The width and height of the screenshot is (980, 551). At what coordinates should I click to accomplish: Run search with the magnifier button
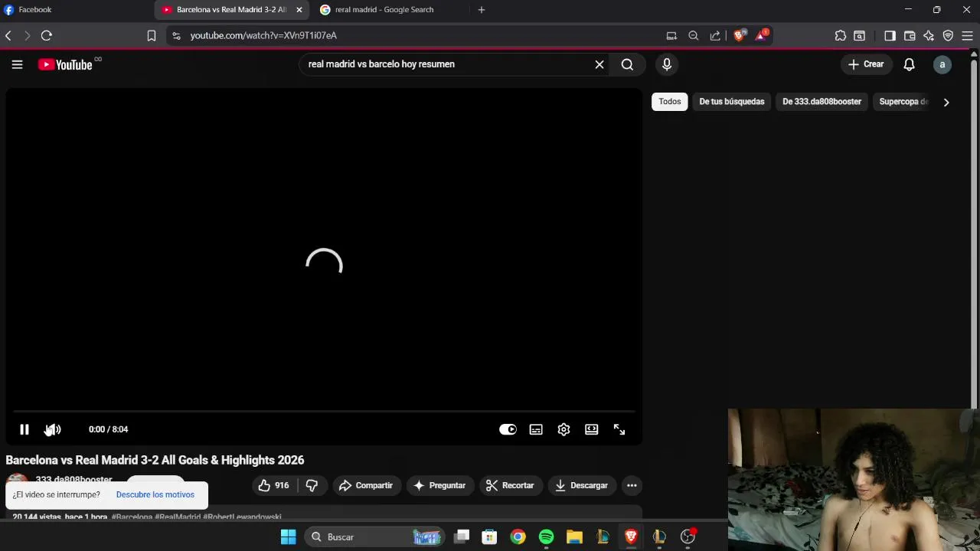click(627, 64)
